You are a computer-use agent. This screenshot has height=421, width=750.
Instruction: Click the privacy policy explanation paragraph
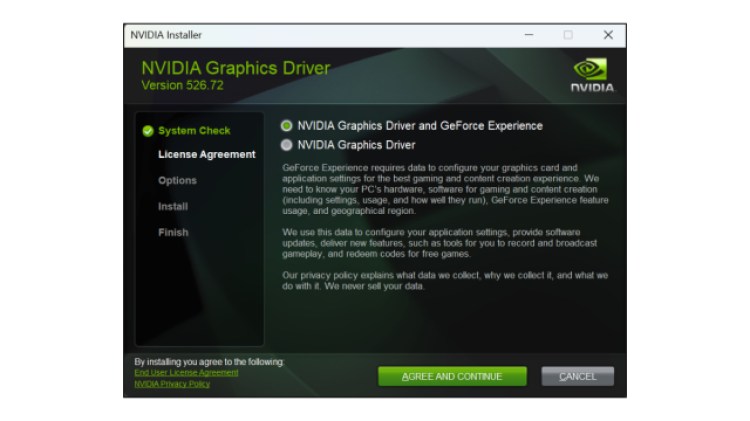pos(445,280)
